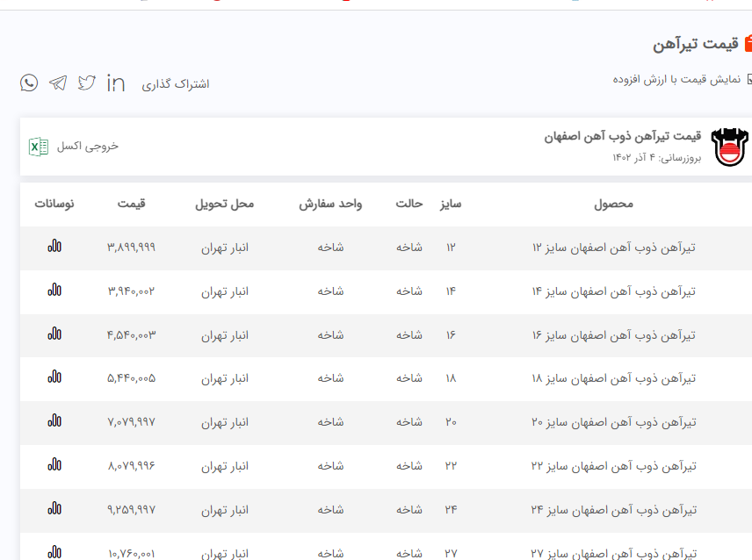This screenshot has height=560, width=752.
Task: Open price fluctuation chart for size 14
Action: 54,290
